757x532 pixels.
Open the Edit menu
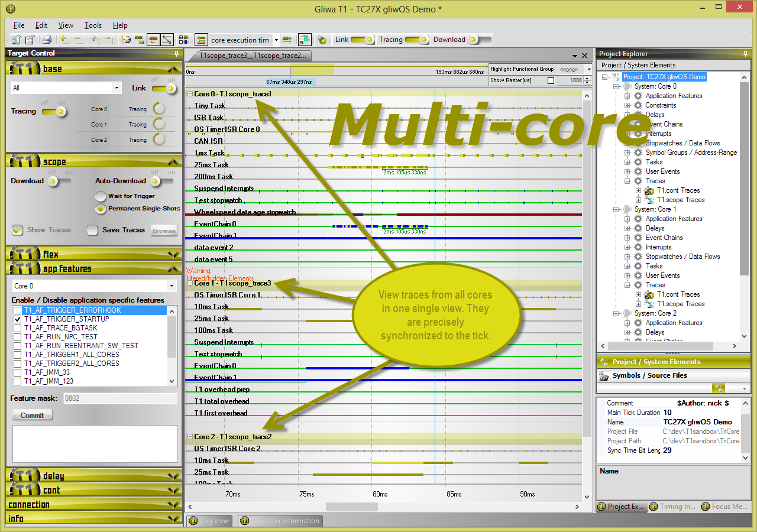pyautogui.click(x=41, y=25)
